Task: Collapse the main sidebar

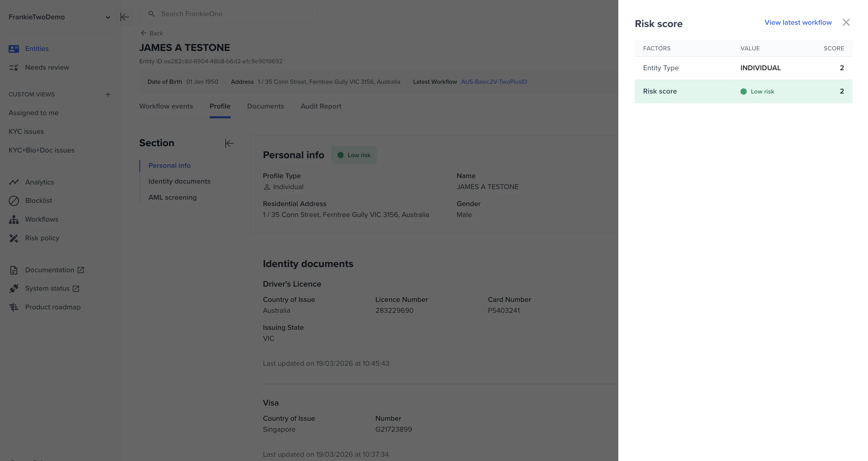Action: [125, 17]
